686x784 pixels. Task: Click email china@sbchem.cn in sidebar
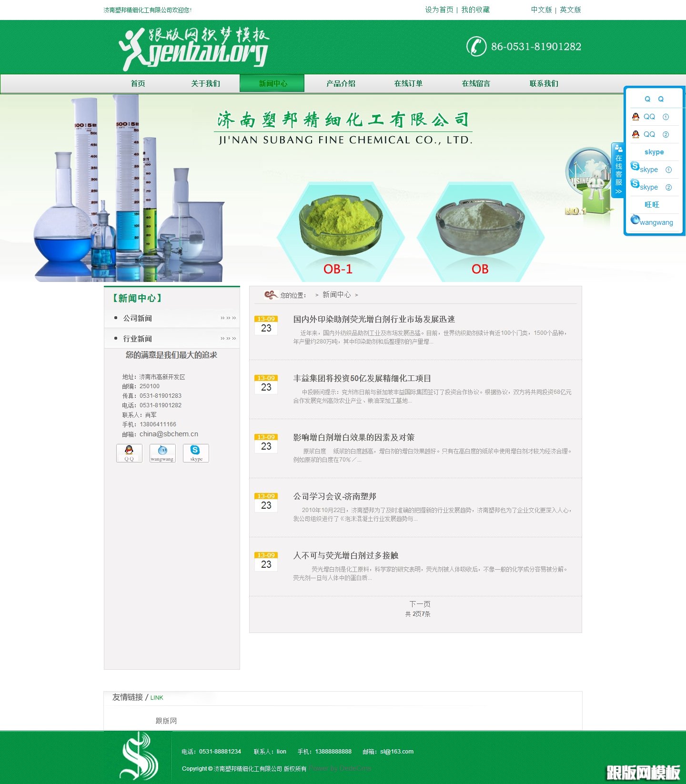(169, 434)
